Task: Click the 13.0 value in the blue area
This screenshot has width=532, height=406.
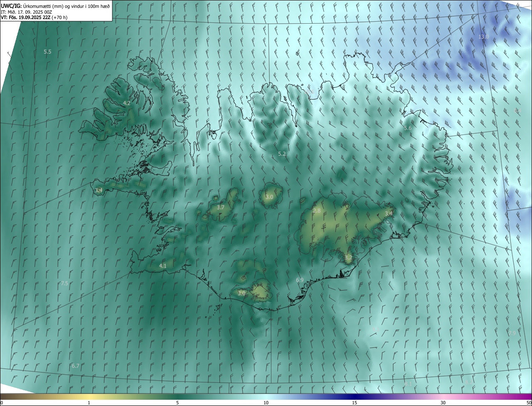Action: point(483,37)
